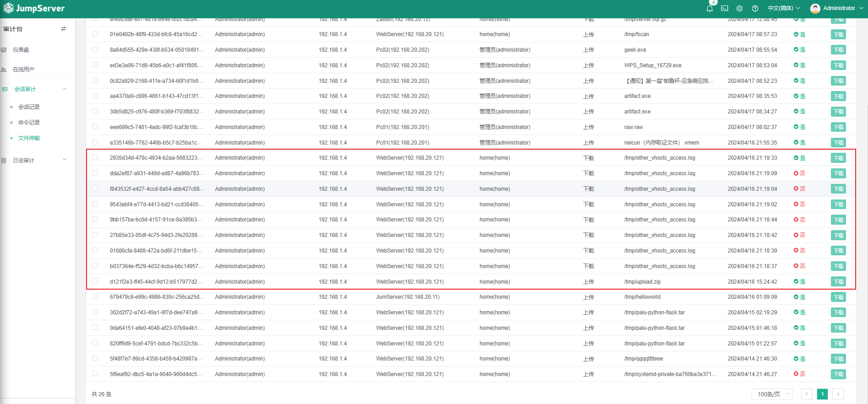Download the raw.raw file record
Image resolution: width=868 pixels, height=404 pixels.
point(838,127)
